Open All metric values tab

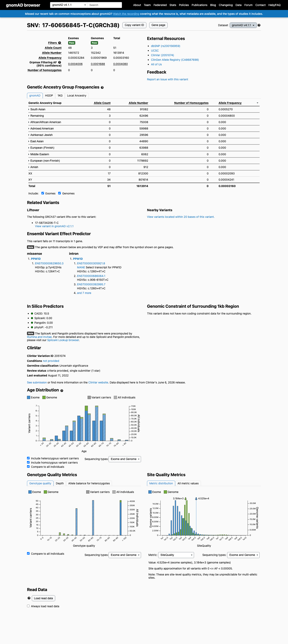(188, 484)
